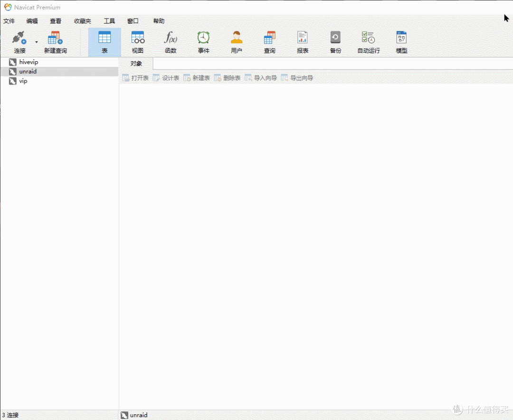Open the 工具 menu
Viewport: 513px width, 420px height.
click(109, 21)
